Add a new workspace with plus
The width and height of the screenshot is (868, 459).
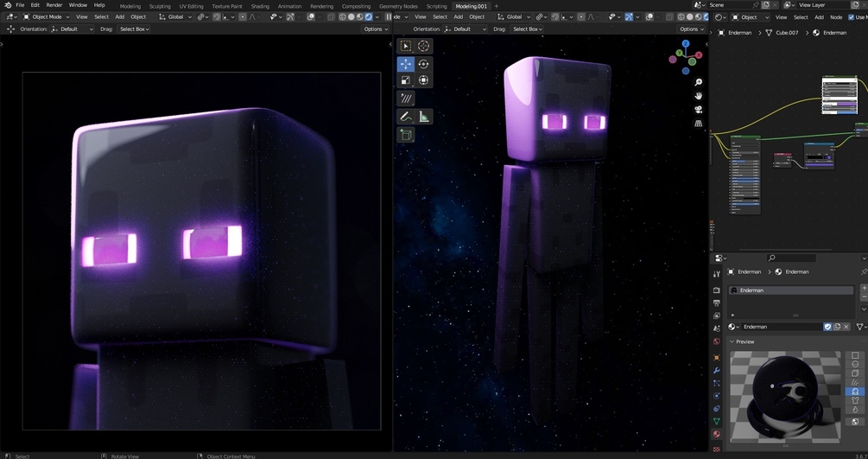coord(496,6)
